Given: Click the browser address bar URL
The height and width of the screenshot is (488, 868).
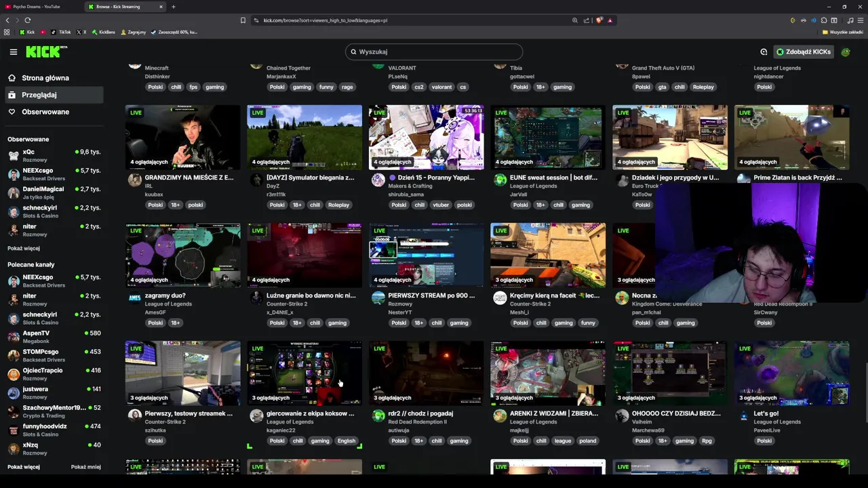Looking at the screenshot, I should click(x=325, y=20).
